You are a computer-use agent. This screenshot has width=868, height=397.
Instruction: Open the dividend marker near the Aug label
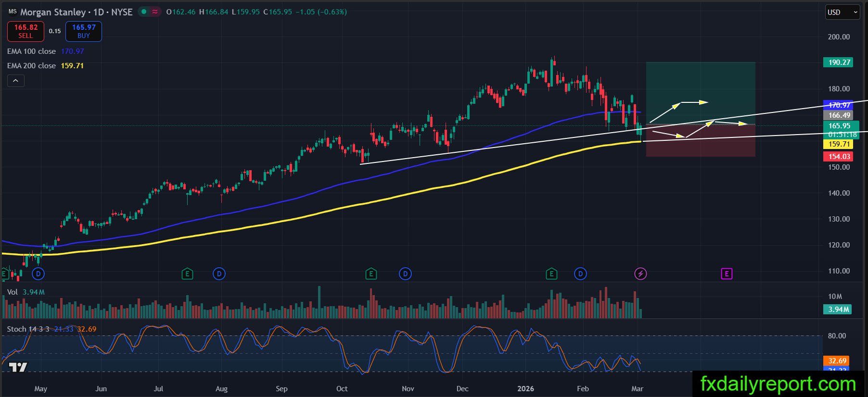219,274
